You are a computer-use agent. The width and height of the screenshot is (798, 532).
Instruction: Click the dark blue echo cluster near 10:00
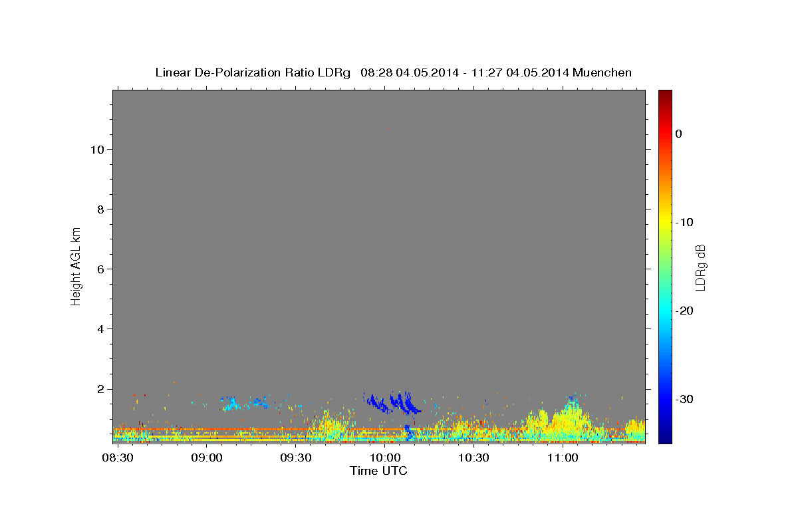(x=392, y=403)
